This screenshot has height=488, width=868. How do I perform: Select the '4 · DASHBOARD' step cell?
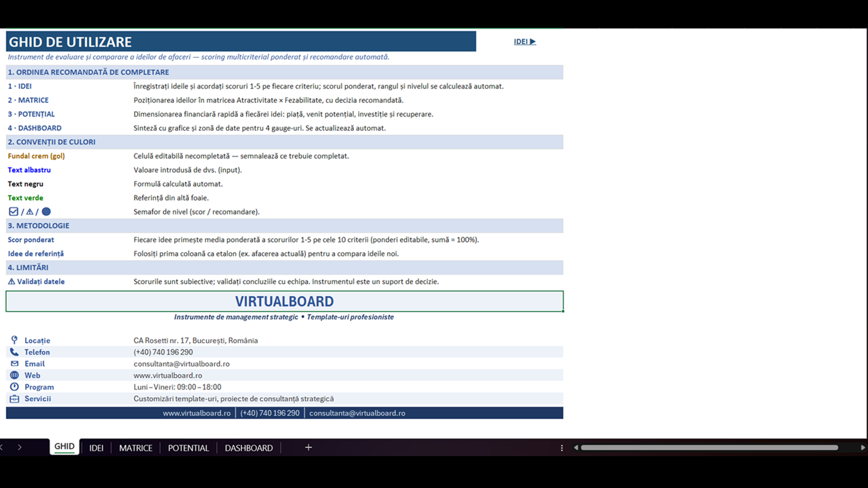coord(35,128)
